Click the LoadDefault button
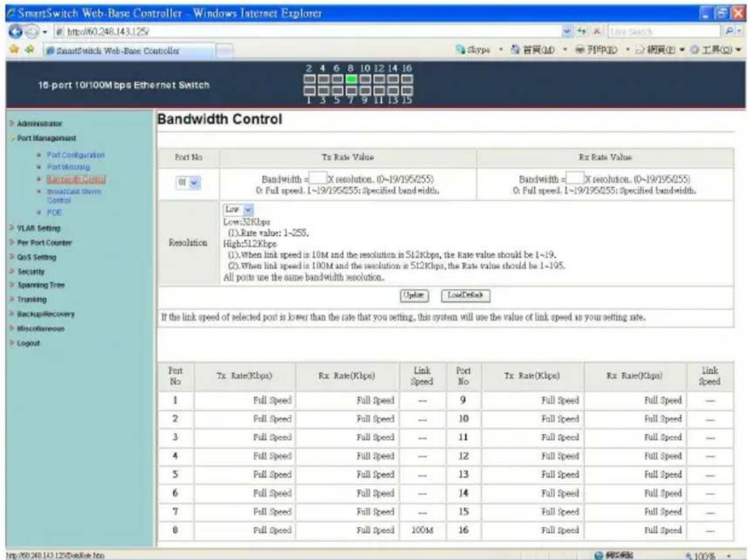 click(465, 295)
